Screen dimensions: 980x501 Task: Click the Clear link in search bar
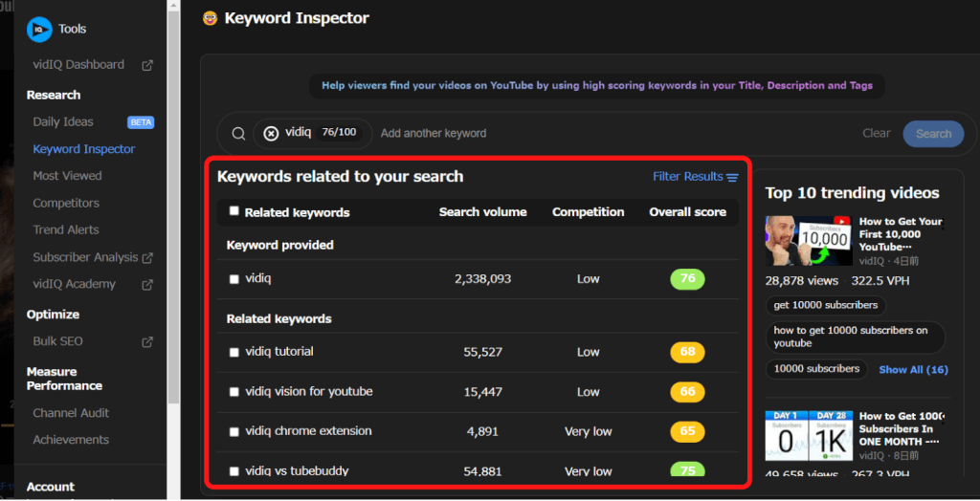coord(876,134)
